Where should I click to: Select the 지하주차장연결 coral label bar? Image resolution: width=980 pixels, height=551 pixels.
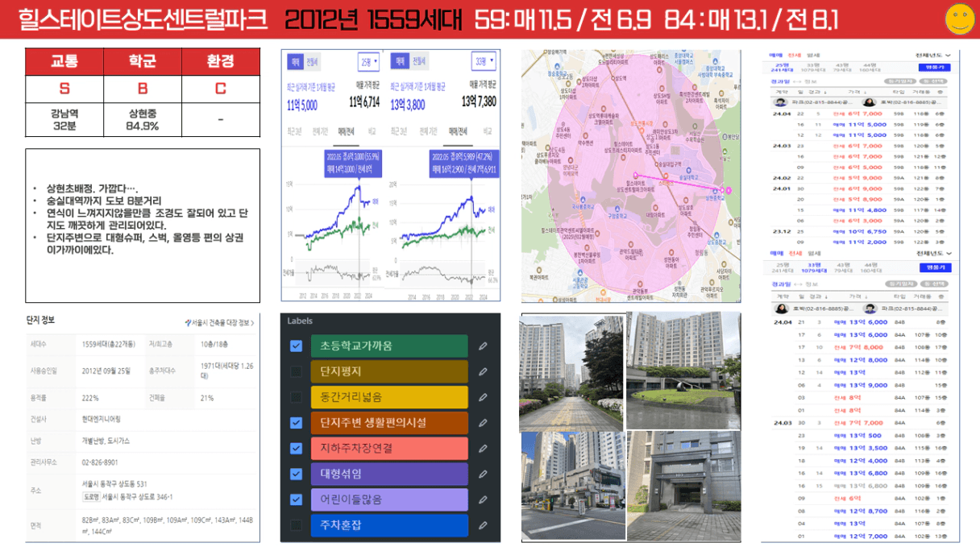(x=389, y=449)
